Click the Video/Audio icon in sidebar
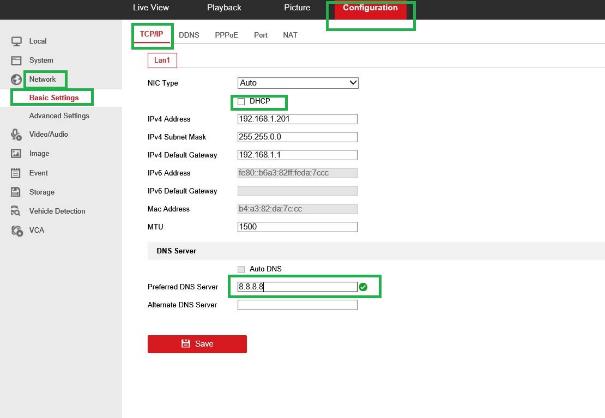 (x=16, y=134)
